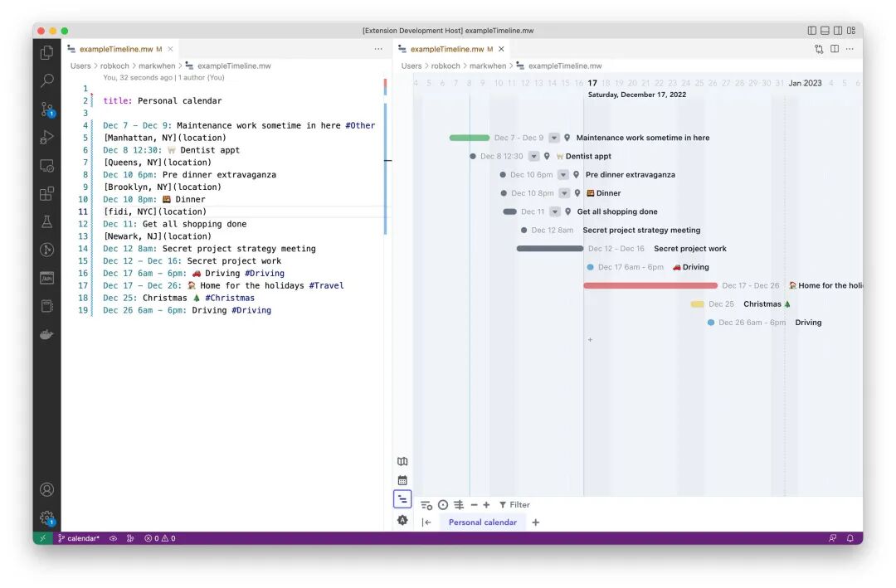Open the Filter button in timeline toolbar
Image resolution: width=896 pixels, height=588 pixels.
pyautogui.click(x=514, y=505)
